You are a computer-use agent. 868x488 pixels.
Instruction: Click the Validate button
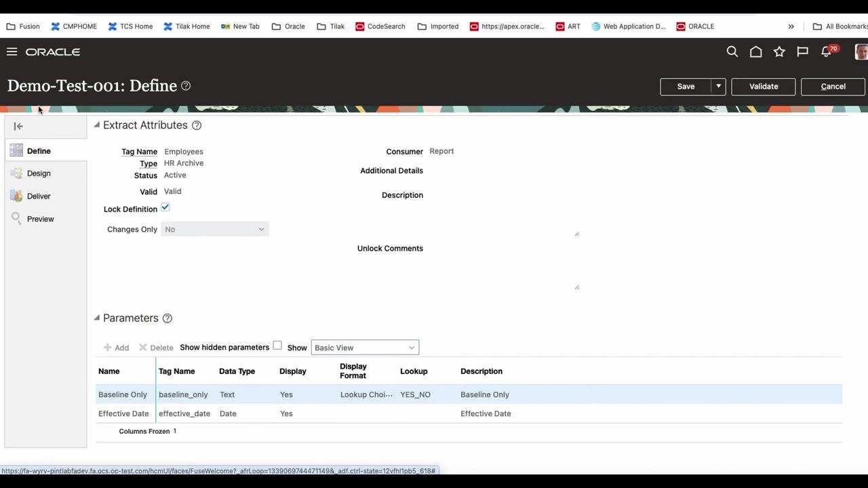[x=764, y=86]
